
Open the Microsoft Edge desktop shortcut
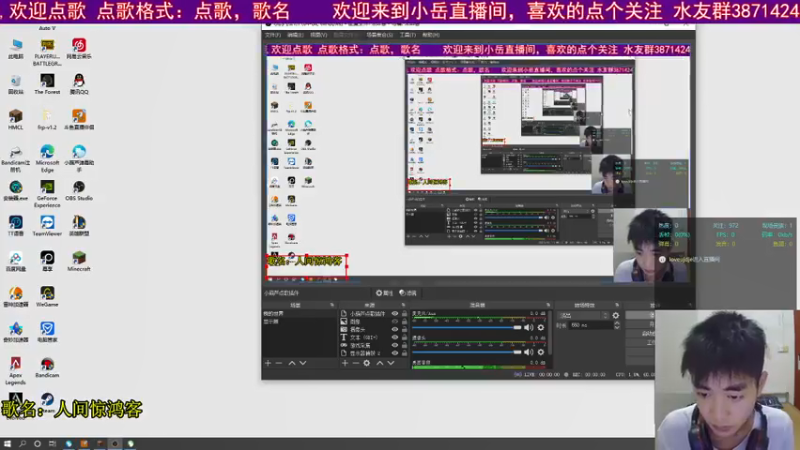pos(47,159)
